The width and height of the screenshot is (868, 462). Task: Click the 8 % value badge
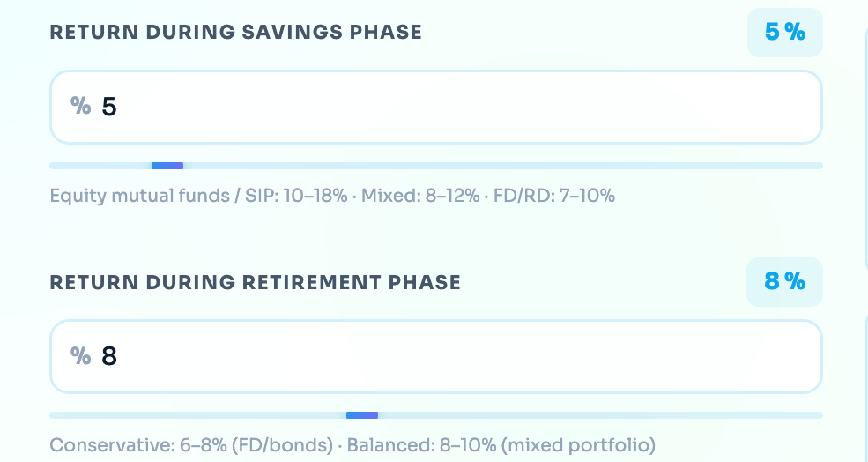pos(785,281)
